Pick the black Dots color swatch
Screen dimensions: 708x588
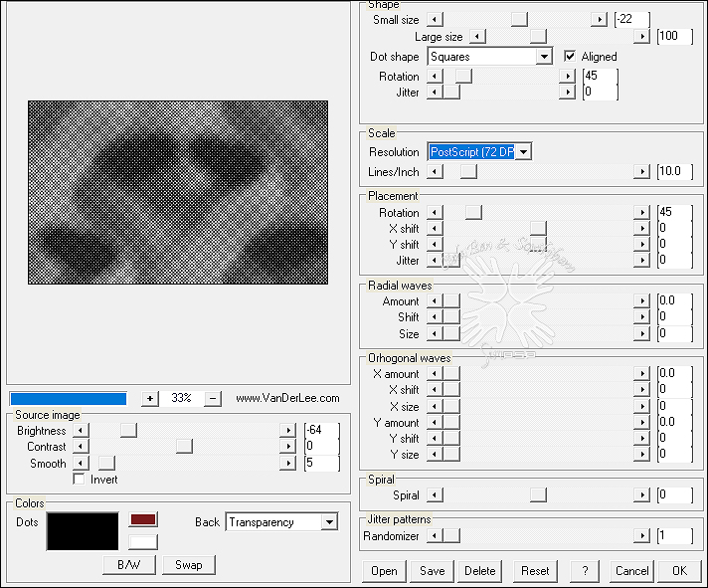(84, 530)
